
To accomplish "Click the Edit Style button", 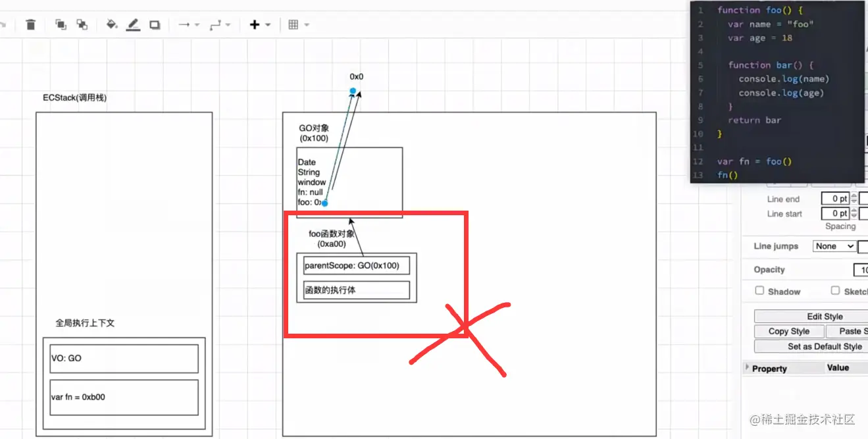I will [x=811, y=317].
